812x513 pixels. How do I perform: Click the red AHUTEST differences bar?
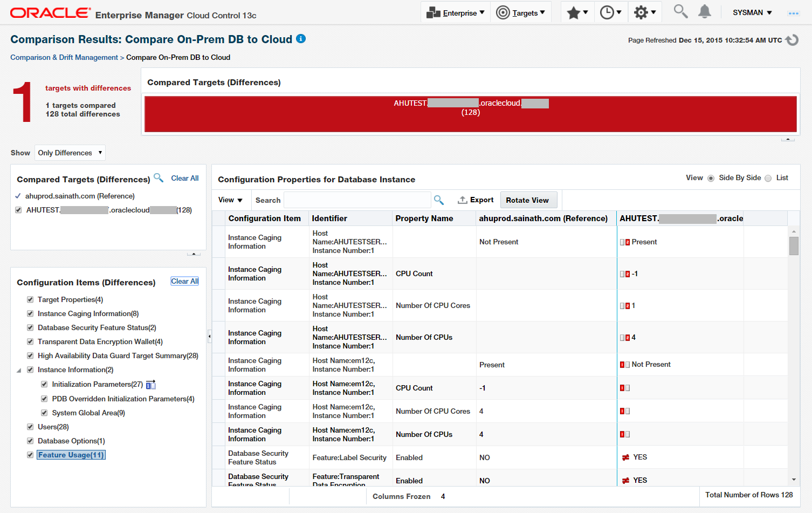click(x=471, y=114)
